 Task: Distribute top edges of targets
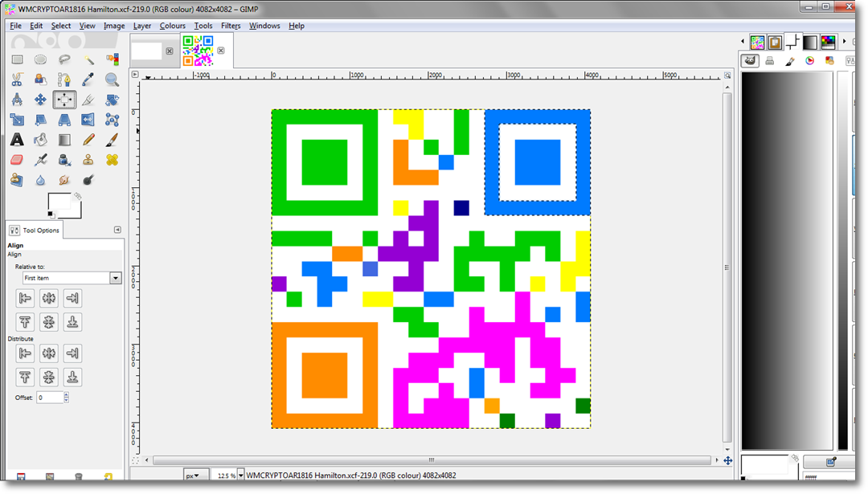click(x=25, y=378)
